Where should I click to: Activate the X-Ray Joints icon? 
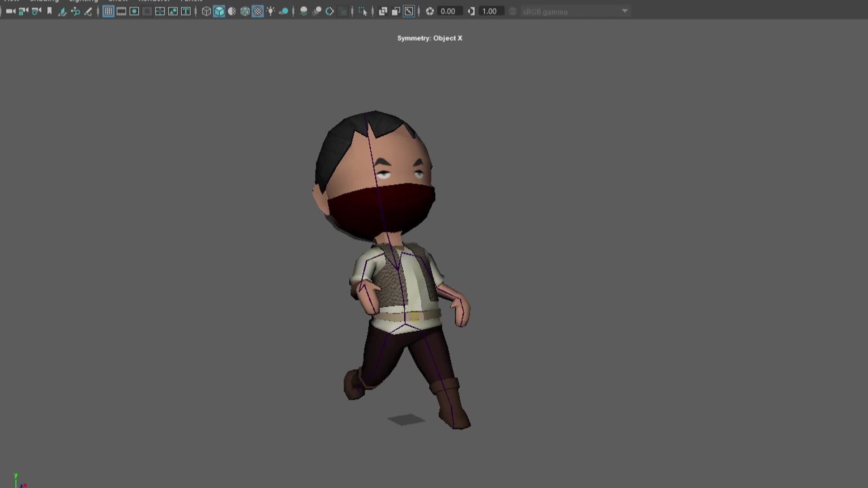point(409,11)
